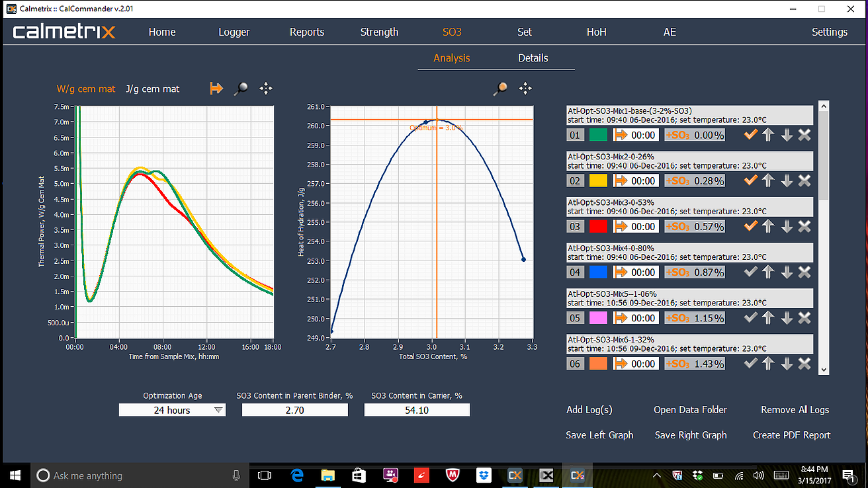
Task: Click the SO3 Content in Carrier field
Action: click(417, 411)
